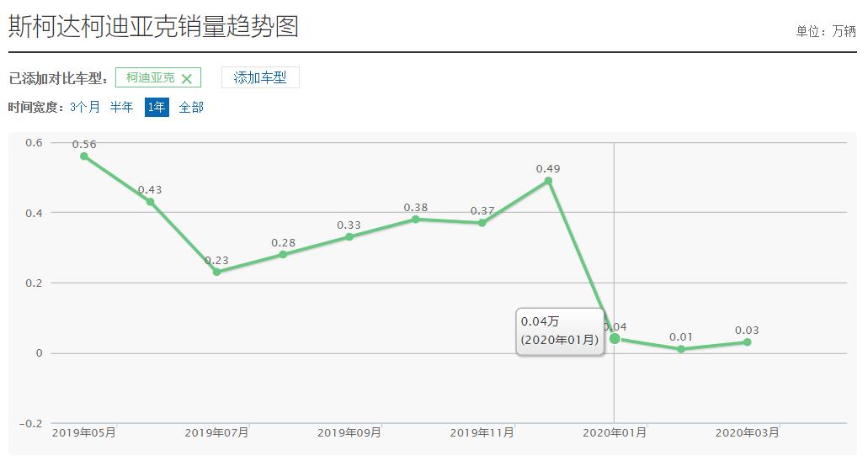Click the 0.4 y-axis label
The image size is (868, 466).
pyautogui.click(x=34, y=213)
